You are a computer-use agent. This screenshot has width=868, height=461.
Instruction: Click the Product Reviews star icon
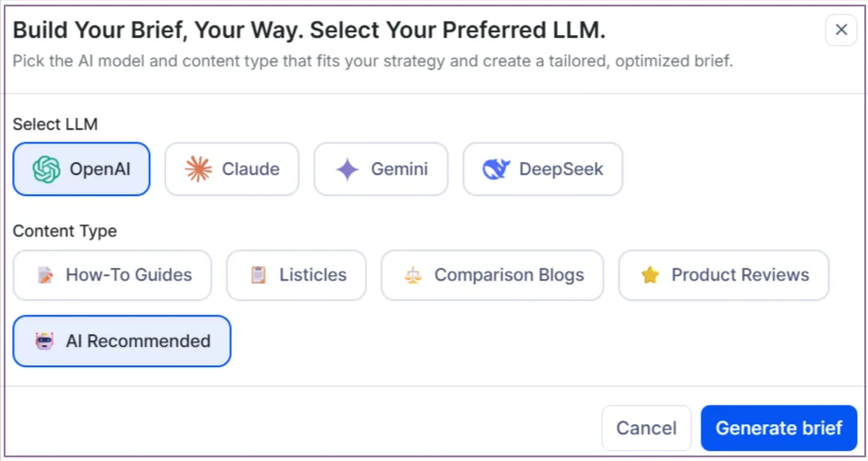(651, 275)
